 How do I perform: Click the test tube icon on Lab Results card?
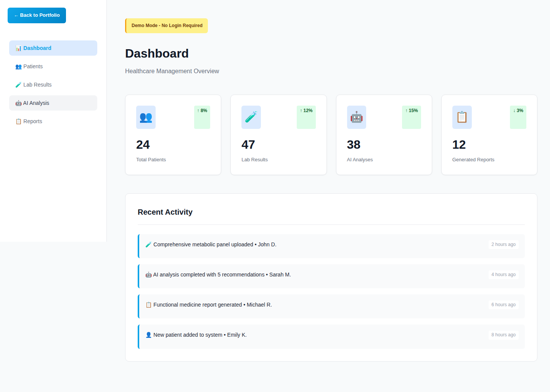click(x=251, y=117)
